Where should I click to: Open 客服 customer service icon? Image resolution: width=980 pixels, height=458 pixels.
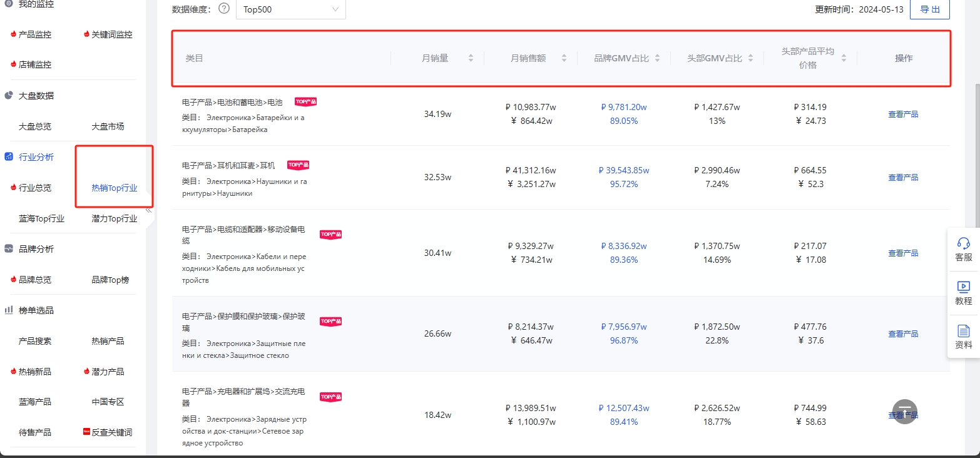(x=964, y=249)
